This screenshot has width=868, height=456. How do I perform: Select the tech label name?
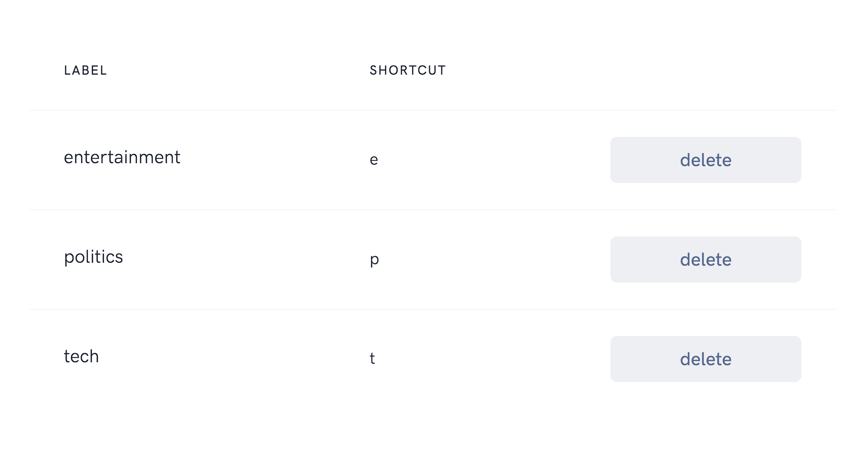81,356
